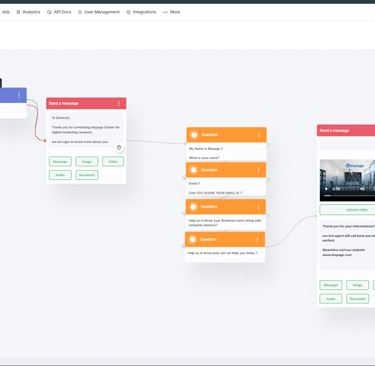
Task: Click the Upload video button
Action: [347, 210]
